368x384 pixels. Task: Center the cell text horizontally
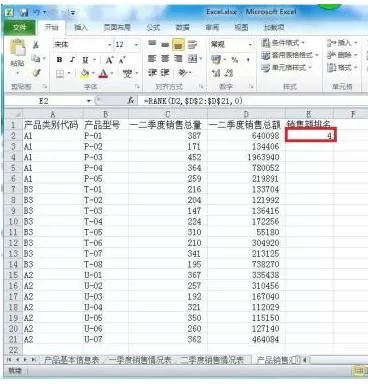(165, 59)
